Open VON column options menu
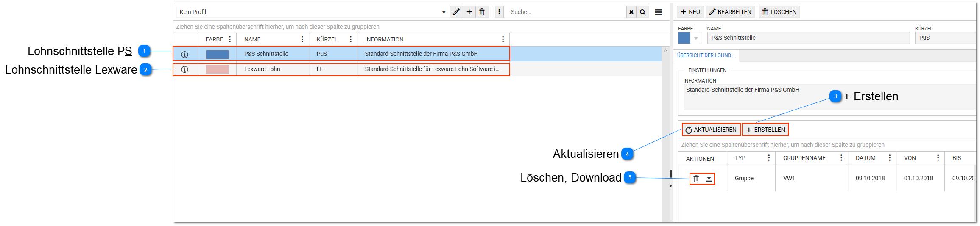Viewport: 980px width, 226px height. [x=938, y=158]
